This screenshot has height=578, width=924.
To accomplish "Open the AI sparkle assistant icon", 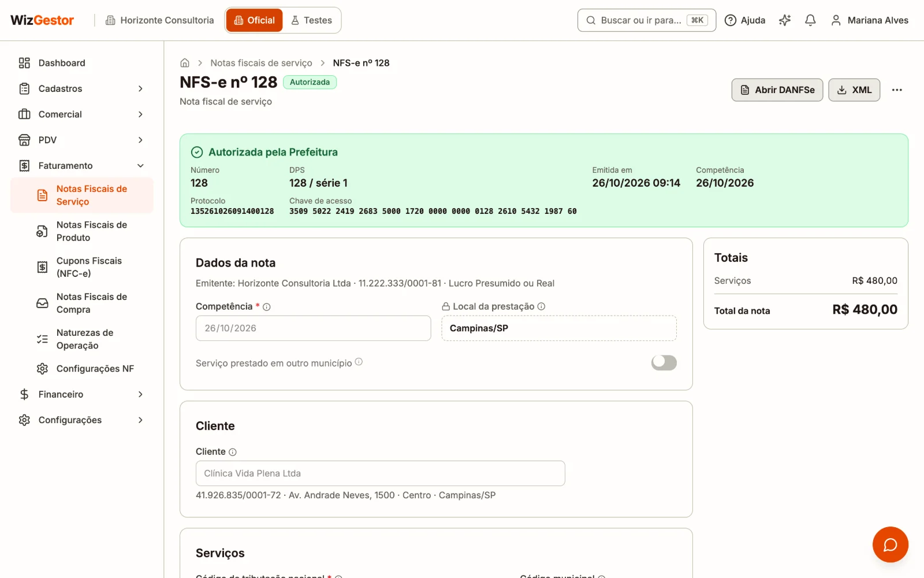I will click(x=784, y=20).
